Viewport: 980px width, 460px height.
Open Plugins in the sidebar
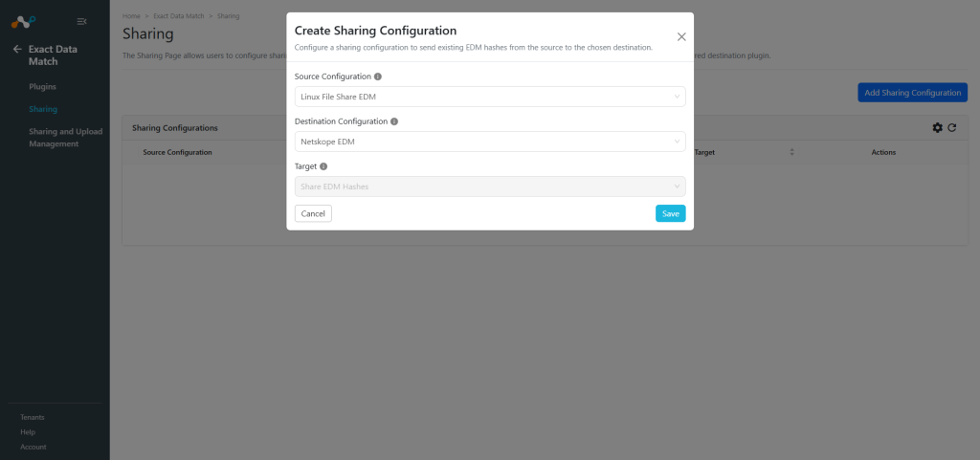pyautogui.click(x=42, y=87)
